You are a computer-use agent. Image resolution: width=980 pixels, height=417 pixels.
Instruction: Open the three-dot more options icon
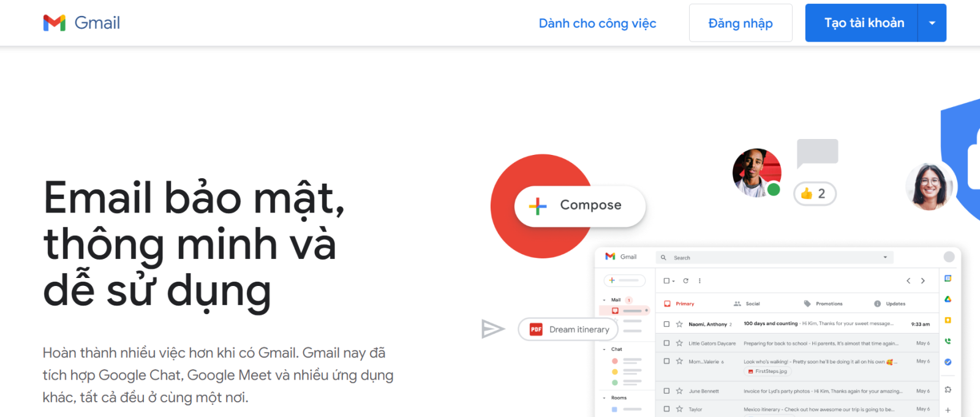699,280
